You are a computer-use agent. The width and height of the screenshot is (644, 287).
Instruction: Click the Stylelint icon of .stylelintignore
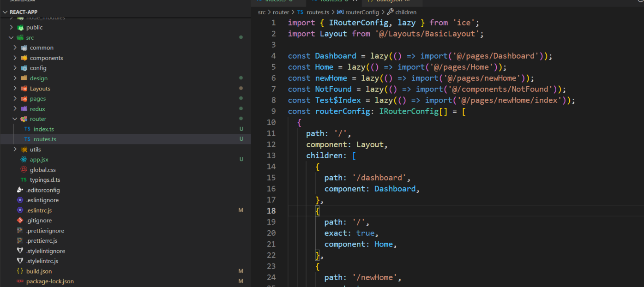(x=20, y=251)
